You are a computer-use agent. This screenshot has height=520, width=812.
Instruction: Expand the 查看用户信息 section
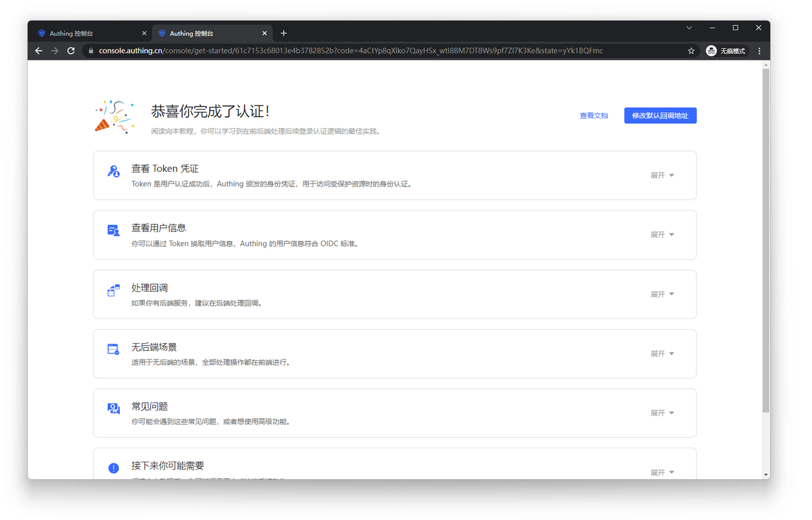[662, 235]
